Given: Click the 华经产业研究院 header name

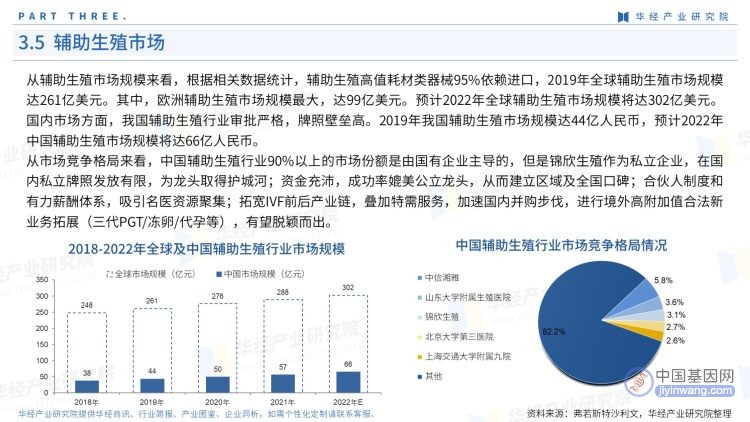Looking at the screenshot, I should [x=682, y=17].
